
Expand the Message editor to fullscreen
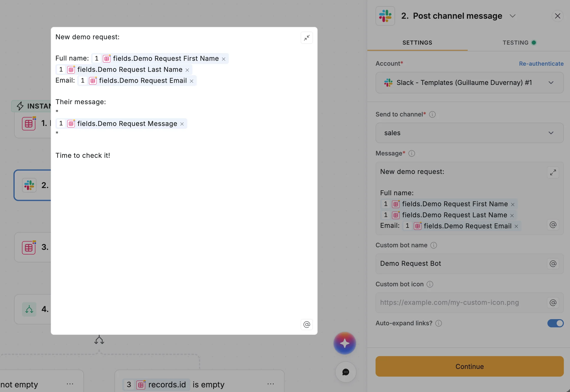coord(553,172)
